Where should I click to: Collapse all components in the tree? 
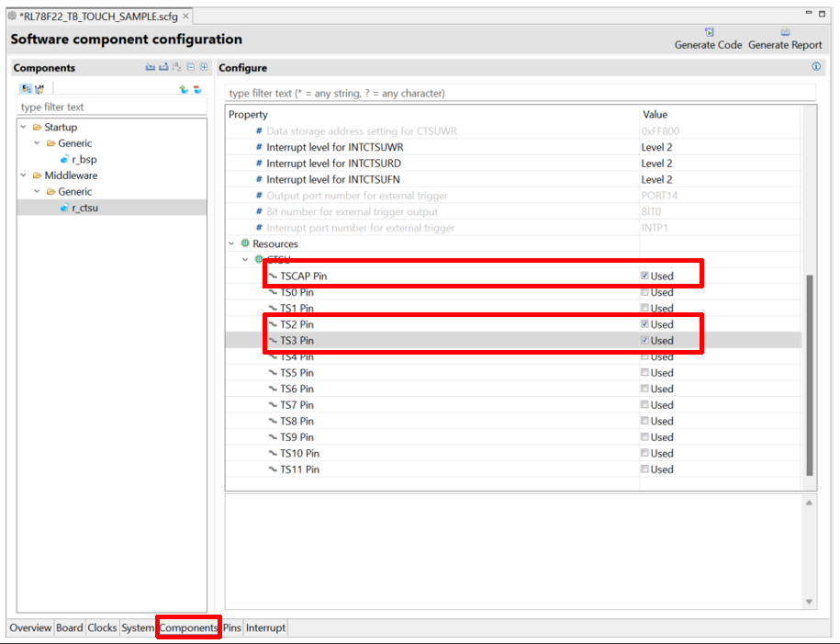[190, 67]
